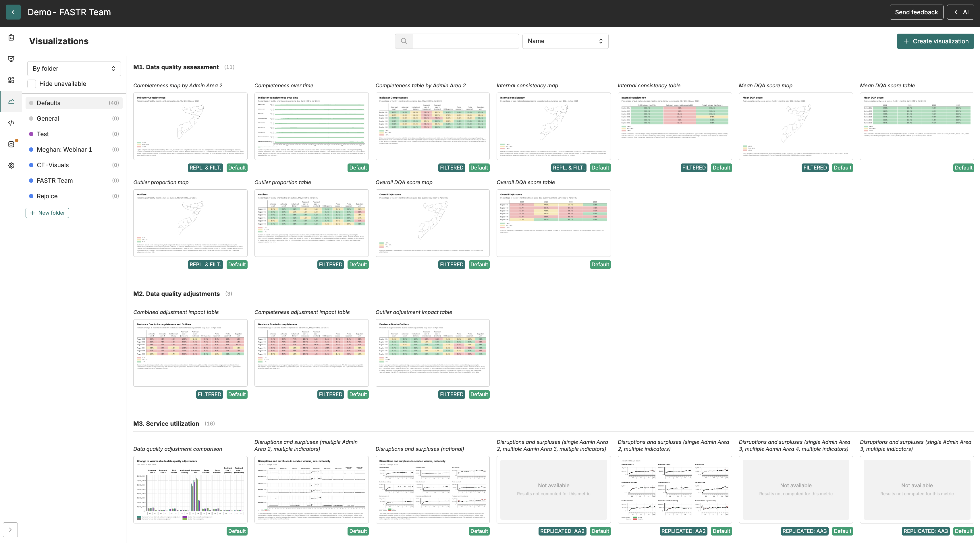Expand sidebar with bottom chevron button
Viewport: 980px width, 543px height.
10,530
